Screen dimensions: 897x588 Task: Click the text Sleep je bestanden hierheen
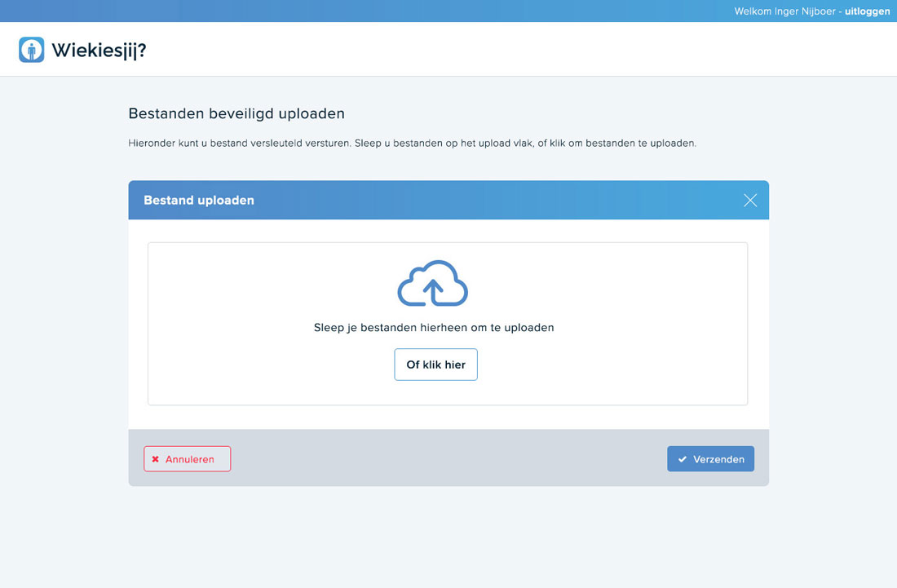click(x=434, y=327)
